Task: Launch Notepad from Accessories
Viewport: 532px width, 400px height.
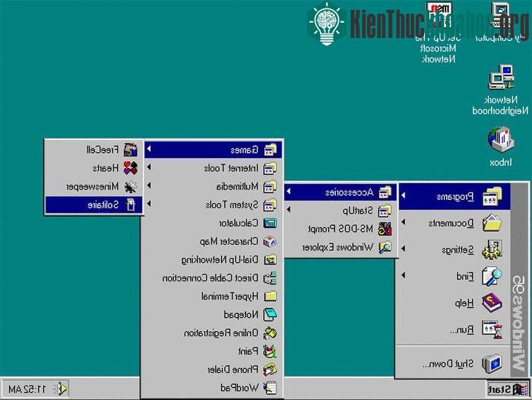Action: point(213,315)
